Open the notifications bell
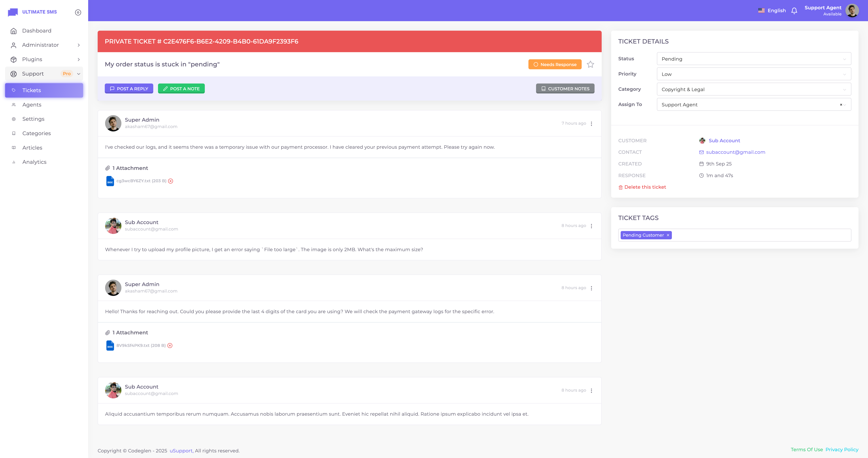Viewport: 868px width, 458px height. 794,11
